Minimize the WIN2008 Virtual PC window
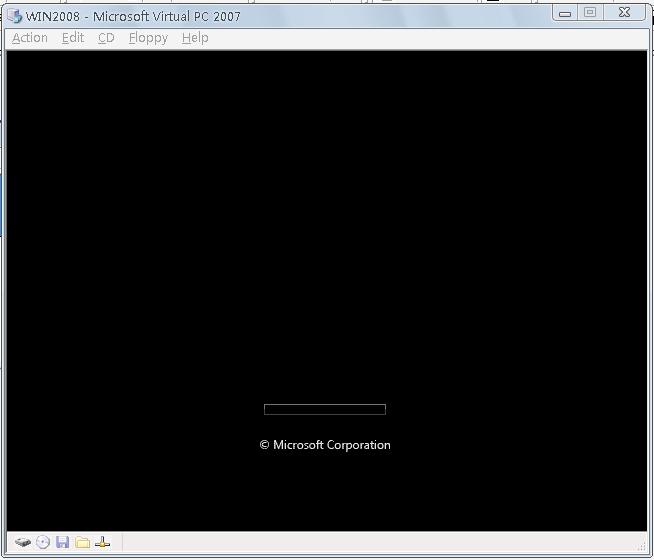654x560 pixels. [565, 13]
